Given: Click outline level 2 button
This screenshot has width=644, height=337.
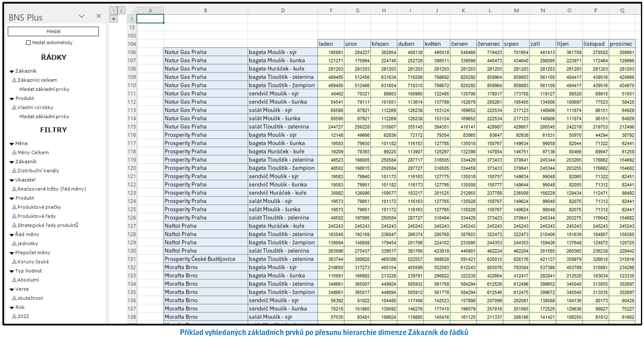Looking at the screenshot, I should coord(121,10).
